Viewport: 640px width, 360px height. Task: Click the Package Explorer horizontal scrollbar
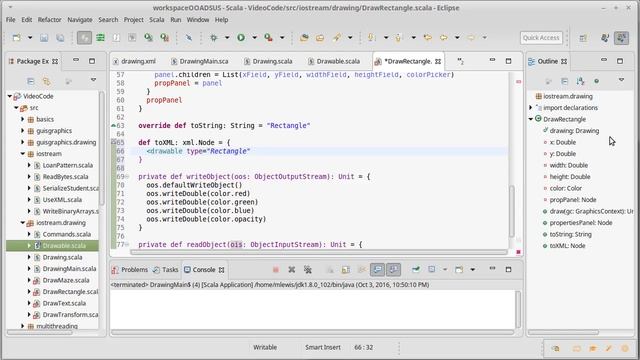(40, 332)
